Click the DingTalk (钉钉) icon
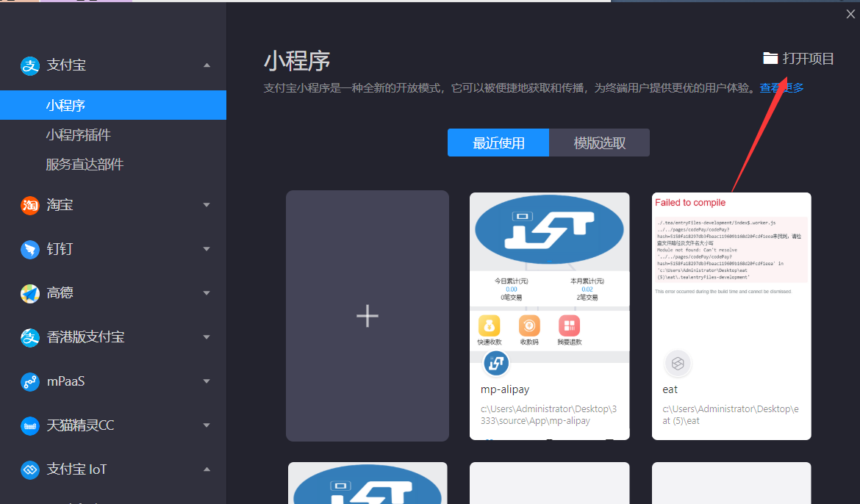Viewport: 860px width, 504px height. click(x=30, y=250)
